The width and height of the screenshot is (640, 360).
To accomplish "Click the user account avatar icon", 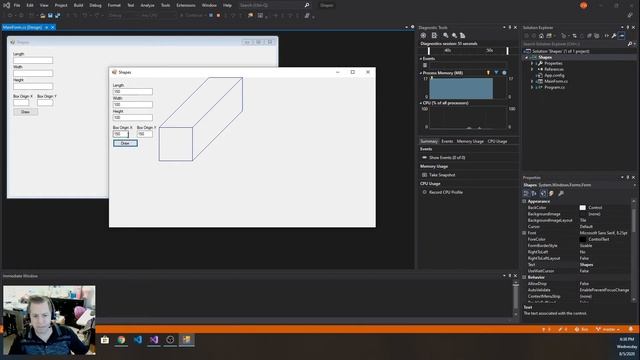I will 584,5.
